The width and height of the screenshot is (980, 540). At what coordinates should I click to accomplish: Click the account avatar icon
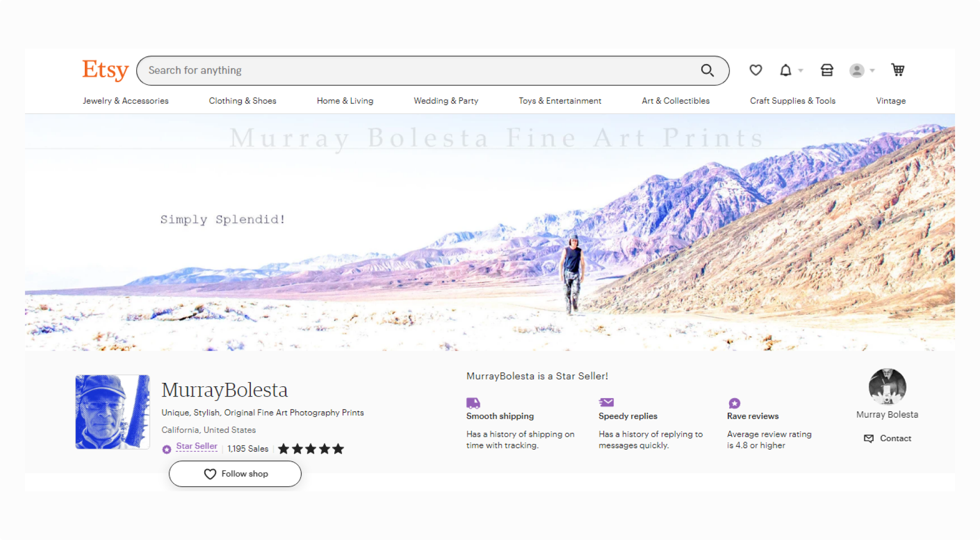click(857, 70)
